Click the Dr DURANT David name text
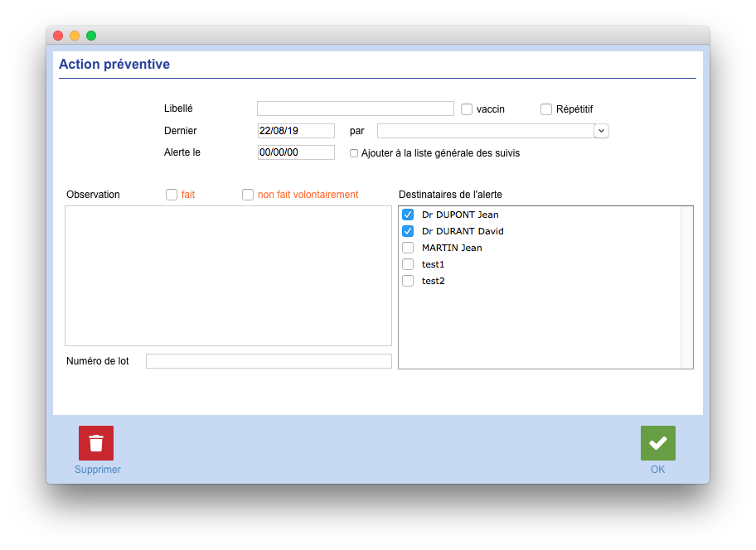The image size is (756, 550). click(x=463, y=231)
